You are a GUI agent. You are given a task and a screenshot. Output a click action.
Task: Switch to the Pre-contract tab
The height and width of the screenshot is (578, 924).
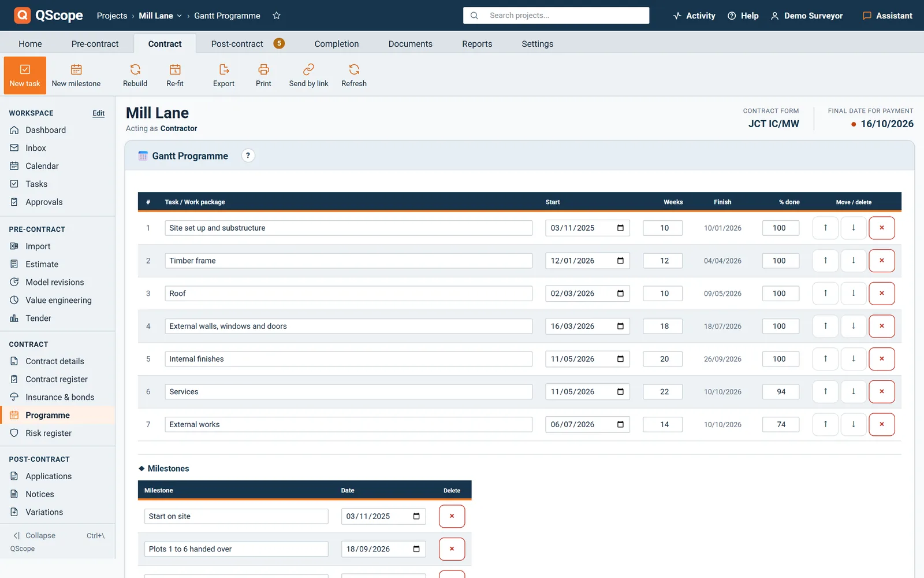95,44
